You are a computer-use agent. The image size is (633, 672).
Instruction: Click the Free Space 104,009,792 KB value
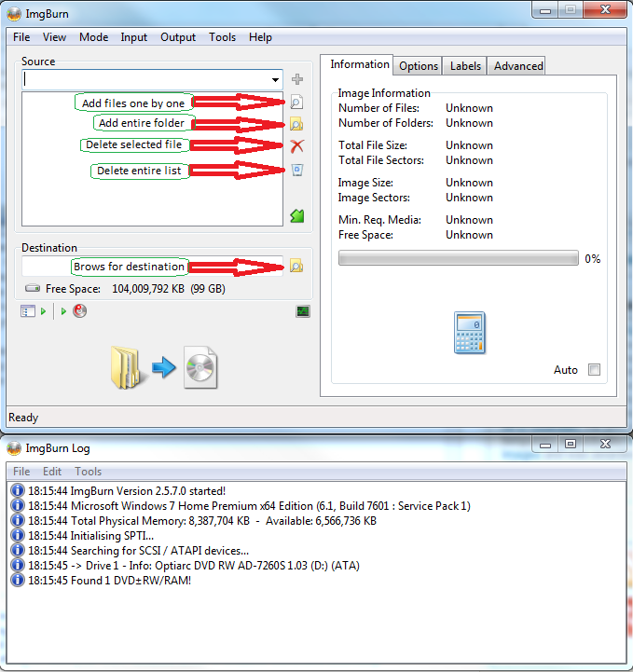click(x=169, y=288)
